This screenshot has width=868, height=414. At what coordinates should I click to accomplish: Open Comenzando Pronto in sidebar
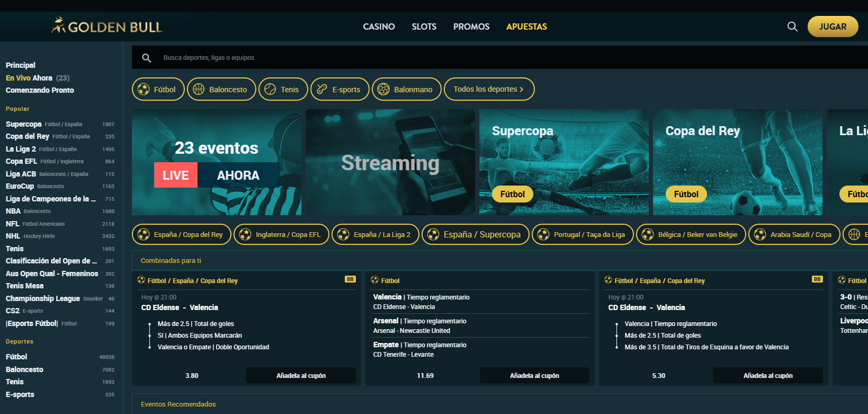click(40, 90)
